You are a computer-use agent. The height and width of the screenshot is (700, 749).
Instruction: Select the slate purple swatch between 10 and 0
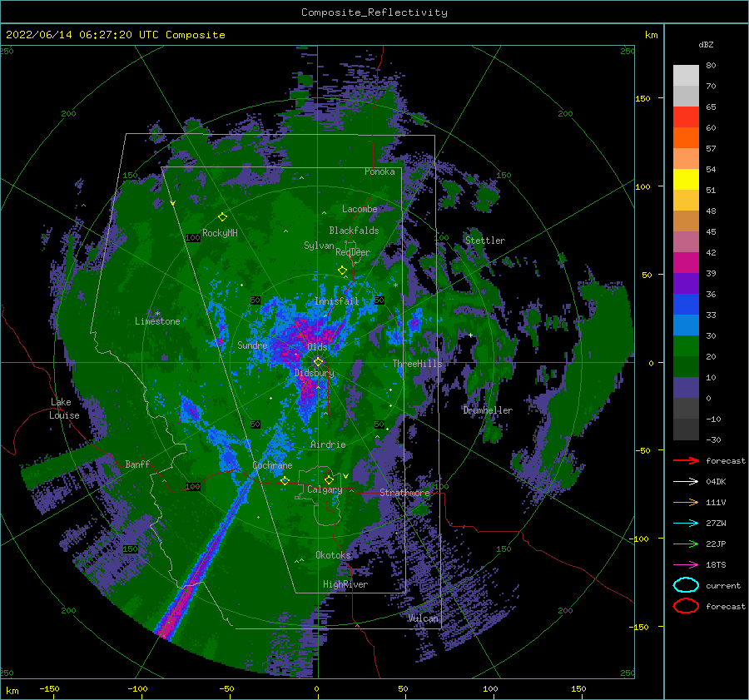pos(686,388)
